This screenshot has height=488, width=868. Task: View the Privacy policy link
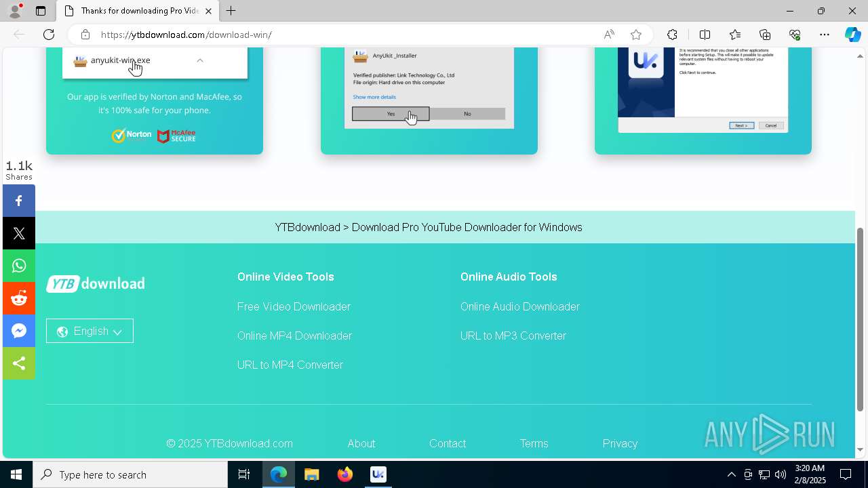coord(620,443)
